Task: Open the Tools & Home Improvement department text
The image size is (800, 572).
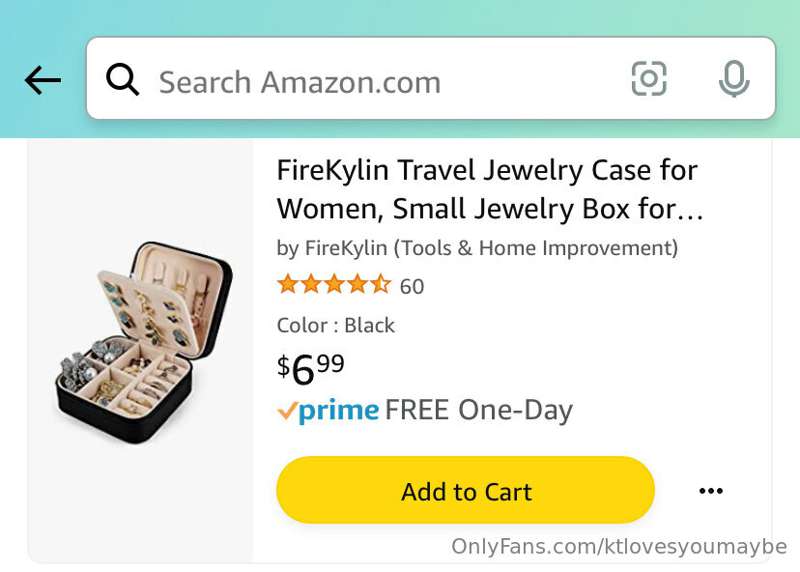Action: click(536, 248)
